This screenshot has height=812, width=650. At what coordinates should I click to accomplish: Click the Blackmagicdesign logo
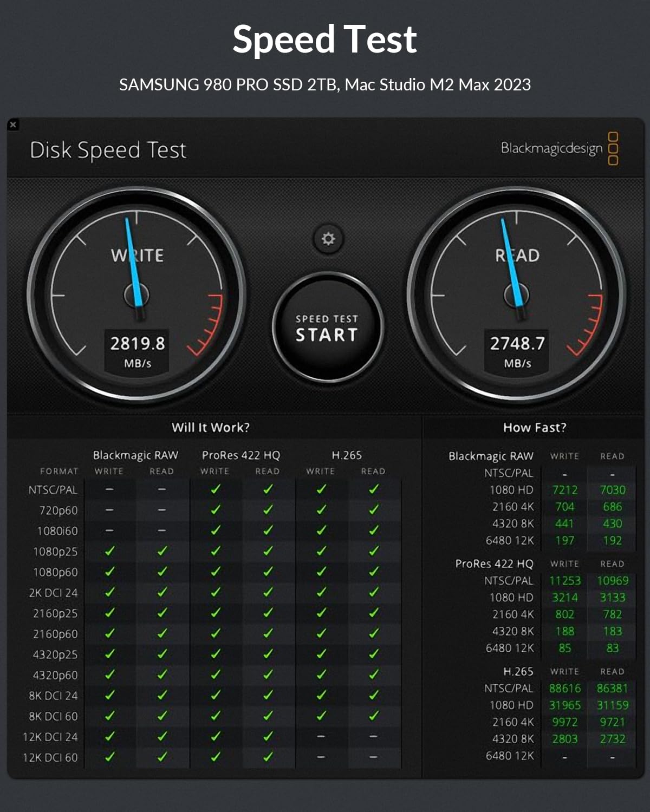pos(560,148)
